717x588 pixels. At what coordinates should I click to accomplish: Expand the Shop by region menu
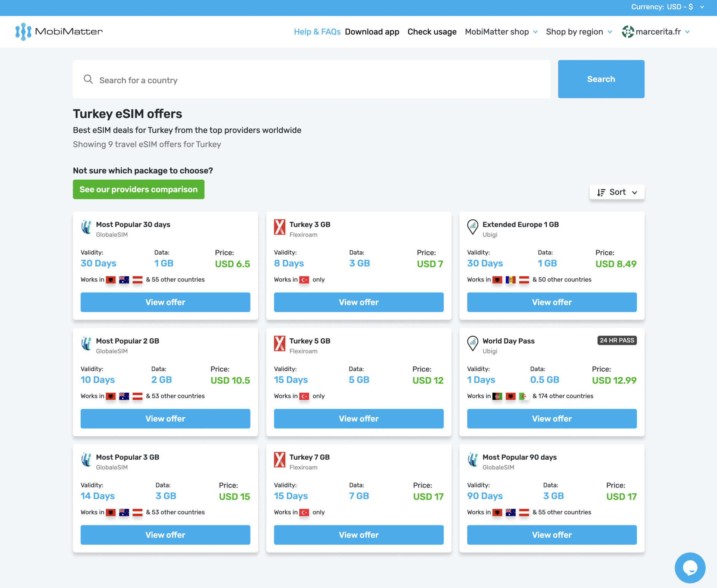pos(579,32)
